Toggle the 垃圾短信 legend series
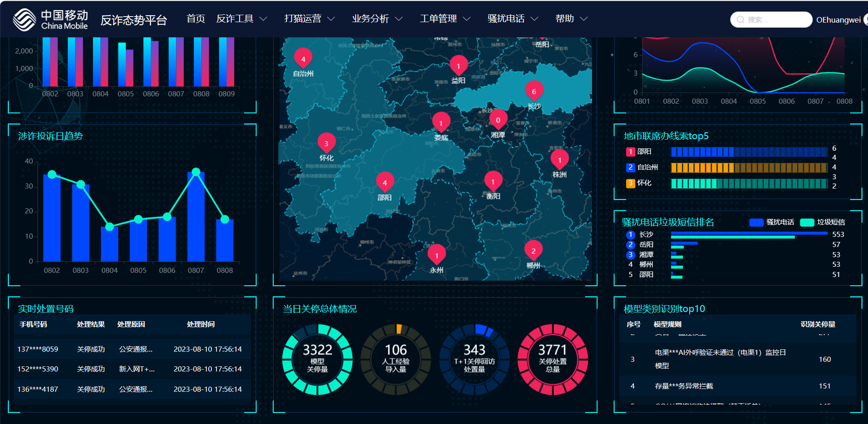Image resolution: width=868 pixels, height=424 pixels. (823, 222)
